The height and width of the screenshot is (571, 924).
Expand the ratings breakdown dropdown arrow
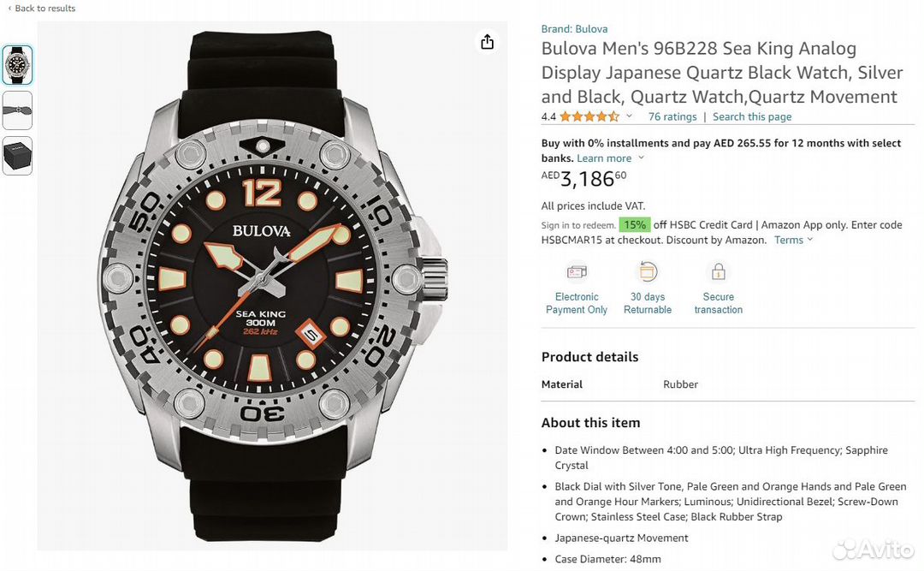tap(630, 116)
